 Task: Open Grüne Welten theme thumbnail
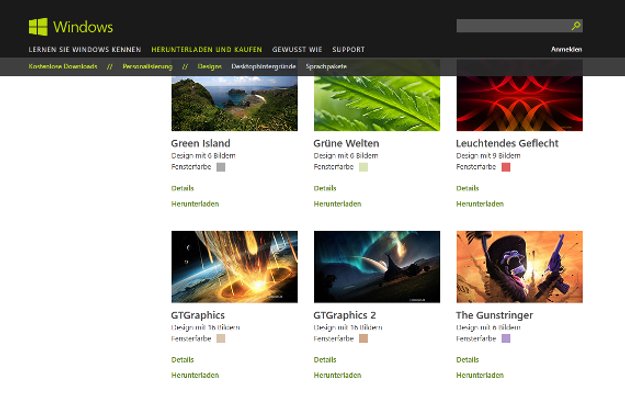(x=377, y=103)
